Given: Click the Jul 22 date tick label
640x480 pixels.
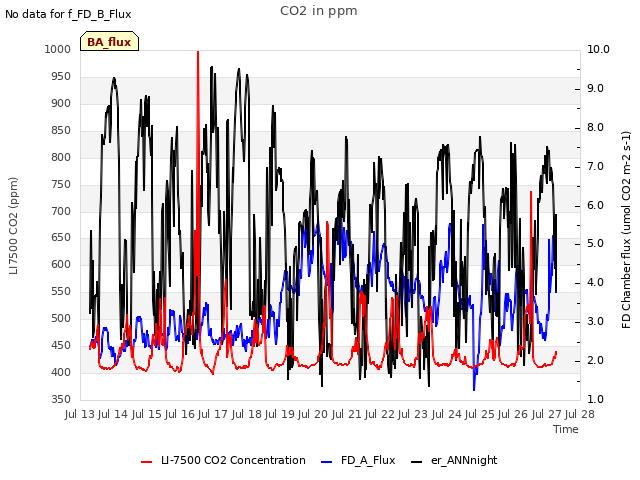Looking at the screenshot, I should point(380,414).
